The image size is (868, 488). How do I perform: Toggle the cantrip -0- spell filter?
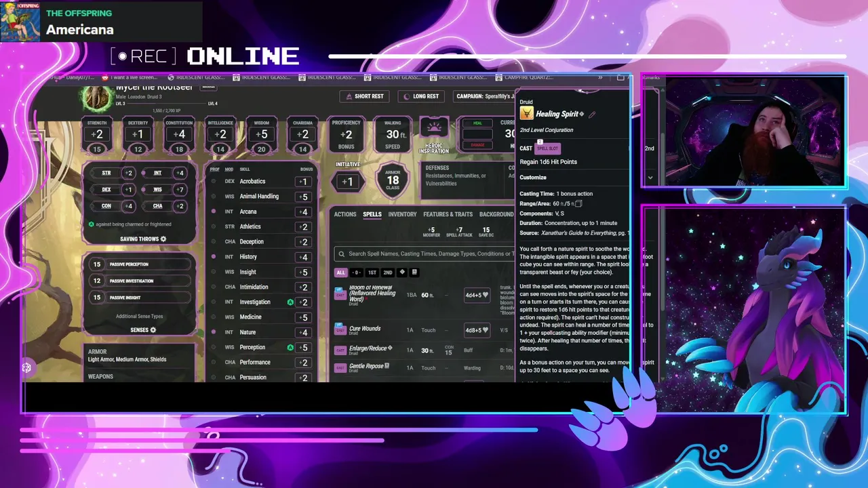coord(357,272)
